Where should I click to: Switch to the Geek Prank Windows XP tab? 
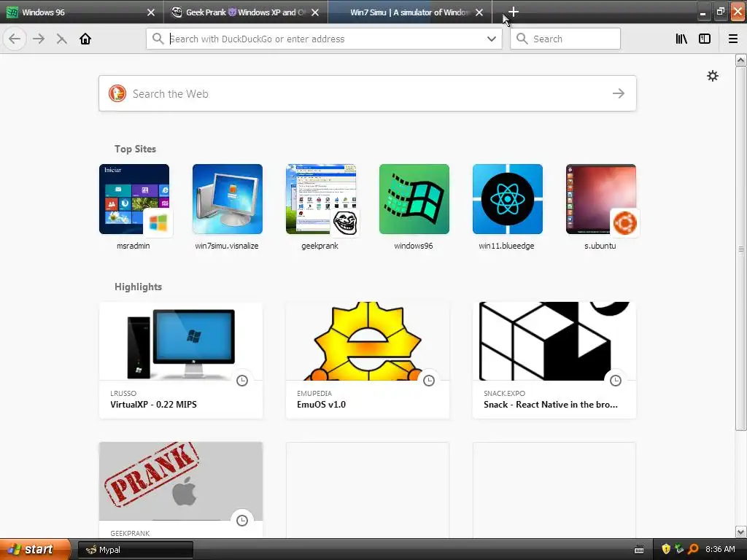click(246, 12)
